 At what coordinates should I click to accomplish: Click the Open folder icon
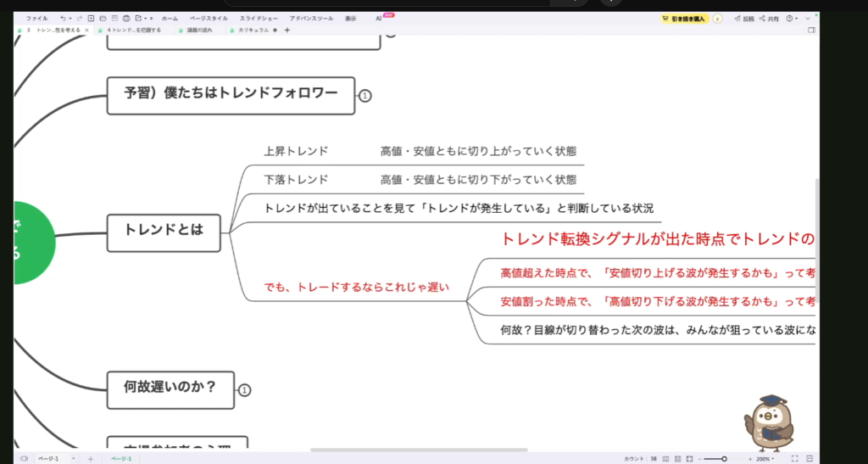pos(102,18)
